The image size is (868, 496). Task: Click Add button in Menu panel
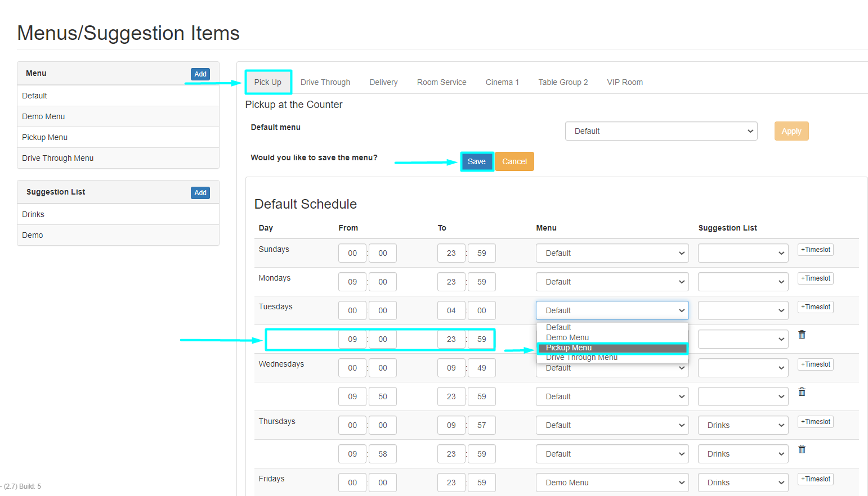click(x=200, y=74)
